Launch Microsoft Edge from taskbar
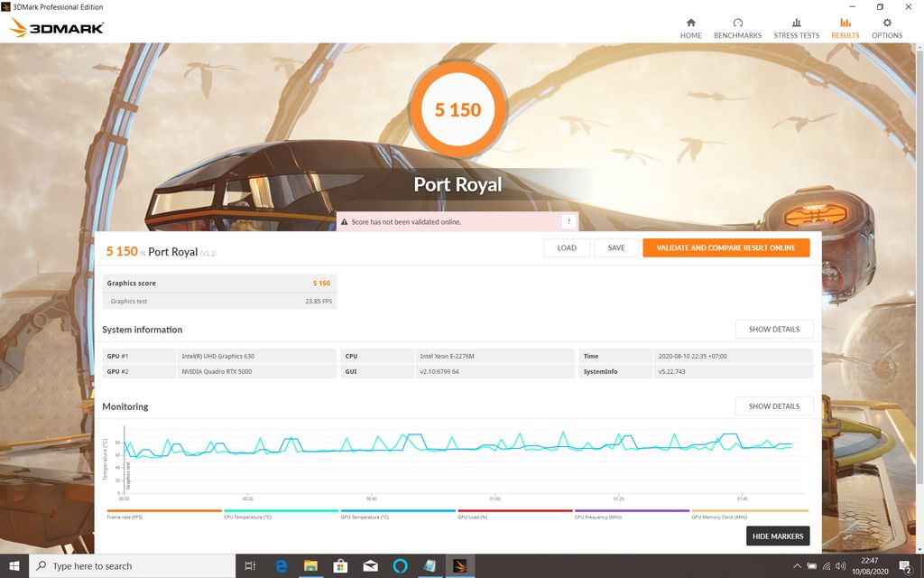Screen dimensions: 924x578 282,566
